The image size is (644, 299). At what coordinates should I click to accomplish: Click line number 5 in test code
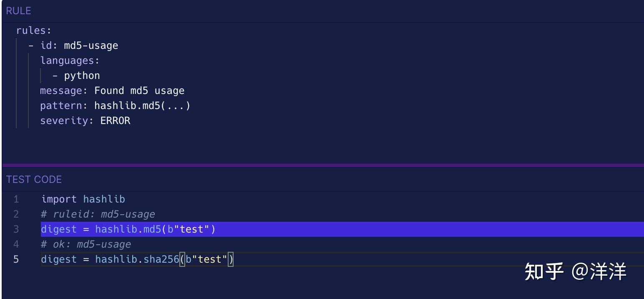[x=16, y=259]
